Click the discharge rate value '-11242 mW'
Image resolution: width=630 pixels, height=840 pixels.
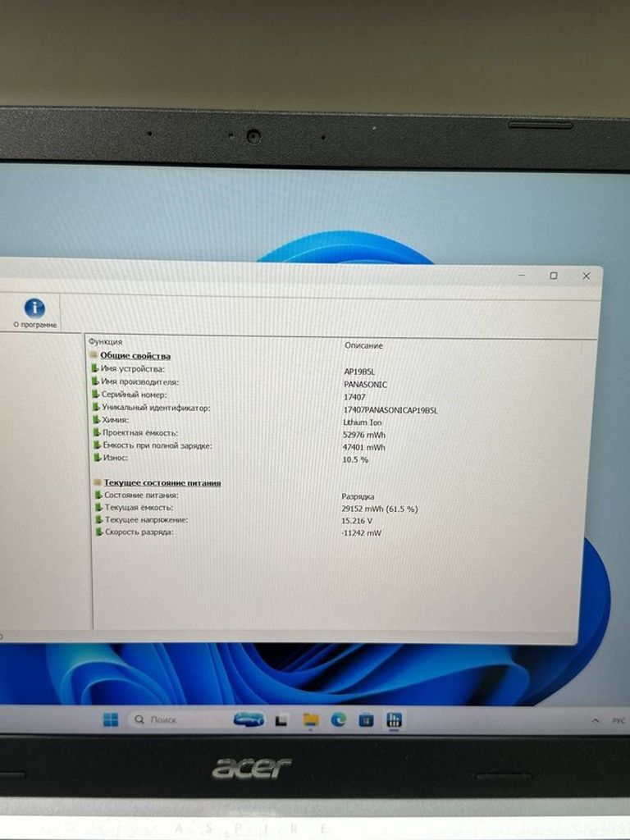point(361,532)
